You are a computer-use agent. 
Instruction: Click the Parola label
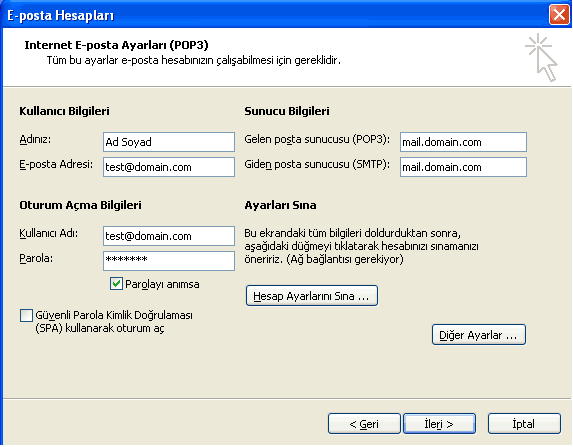tap(36, 258)
